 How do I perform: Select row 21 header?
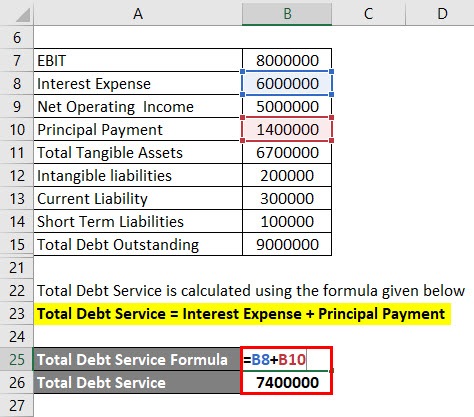coord(17,268)
